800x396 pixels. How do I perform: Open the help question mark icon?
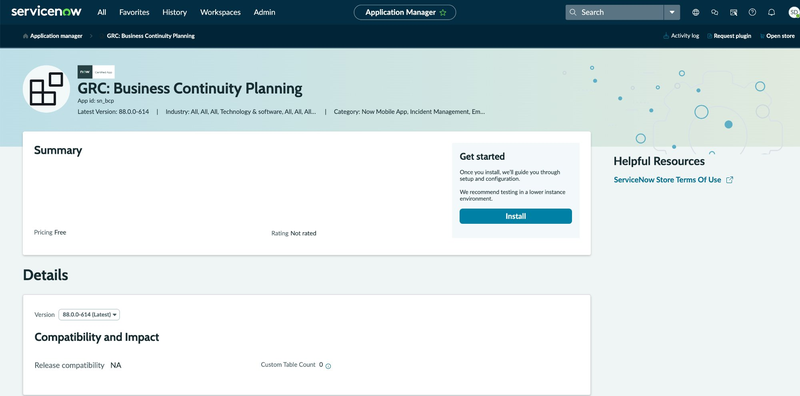coord(752,12)
